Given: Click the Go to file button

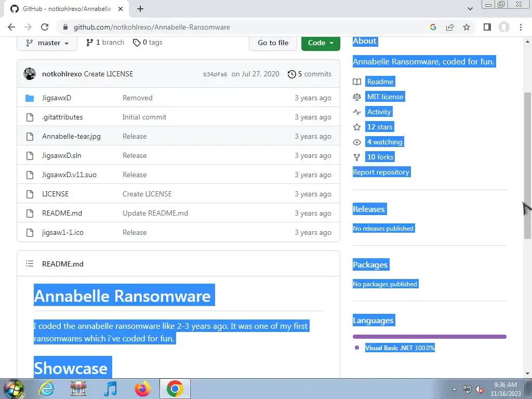Looking at the screenshot, I should pos(273,43).
